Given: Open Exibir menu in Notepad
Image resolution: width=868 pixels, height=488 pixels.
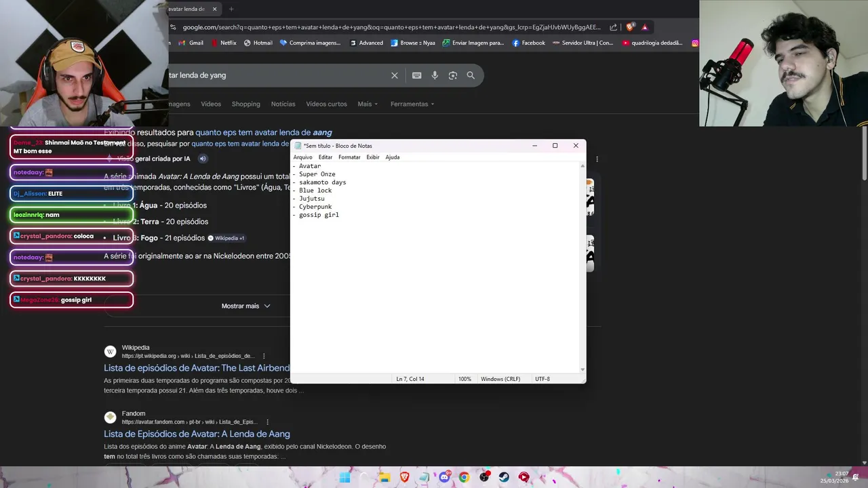Looking at the screenshot, I should click(373, 157).
